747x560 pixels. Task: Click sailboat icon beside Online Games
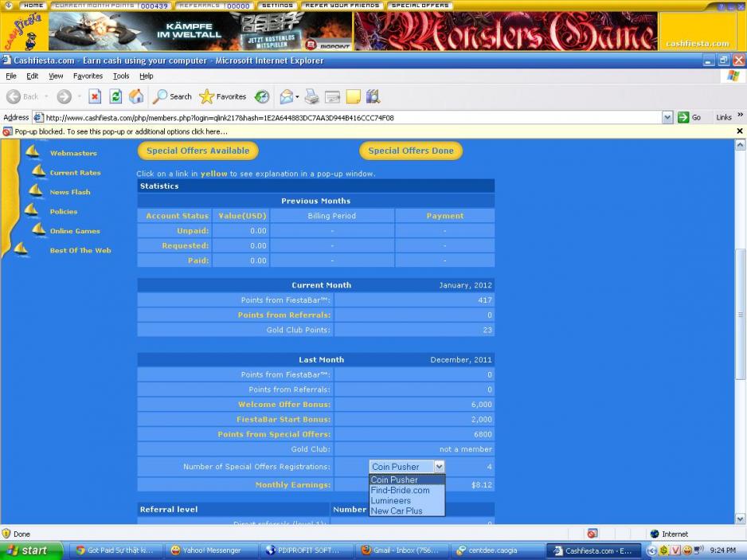[39, 229]
